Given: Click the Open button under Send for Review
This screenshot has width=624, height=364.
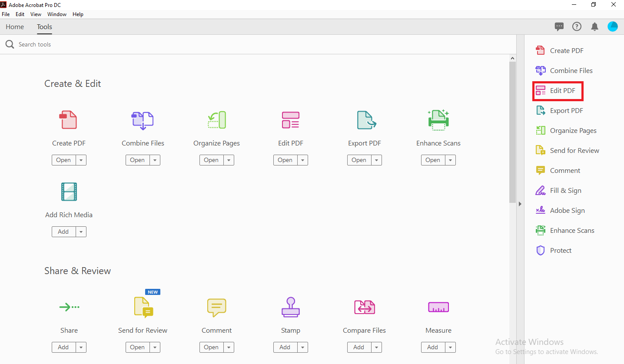Looking at the screenshot, I should pos(137,347).
